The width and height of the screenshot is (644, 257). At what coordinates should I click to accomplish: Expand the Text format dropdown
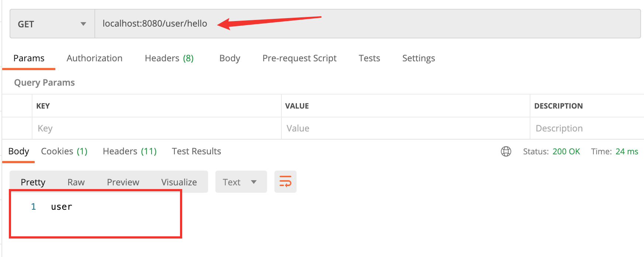tap(240, 182)
